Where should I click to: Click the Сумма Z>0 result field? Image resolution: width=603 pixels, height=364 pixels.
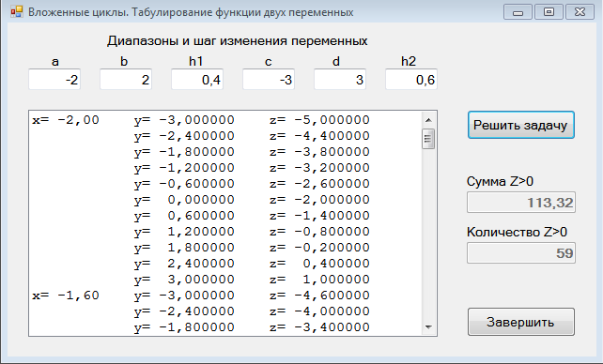521,203
